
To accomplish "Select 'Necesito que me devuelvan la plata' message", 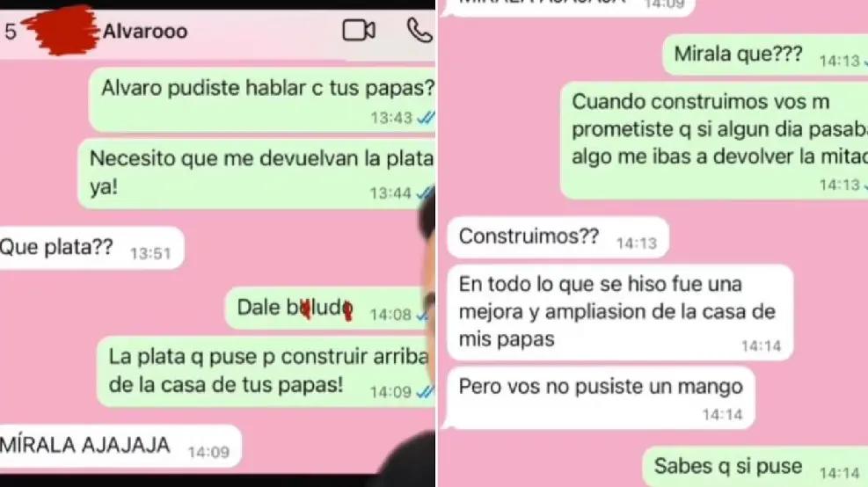I will (x=256, y=174).
